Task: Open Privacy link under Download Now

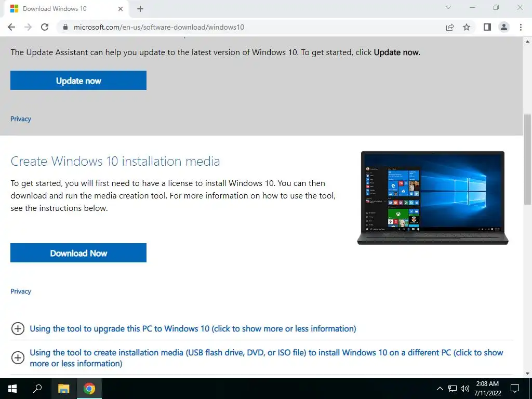Action: coord(21,291)
